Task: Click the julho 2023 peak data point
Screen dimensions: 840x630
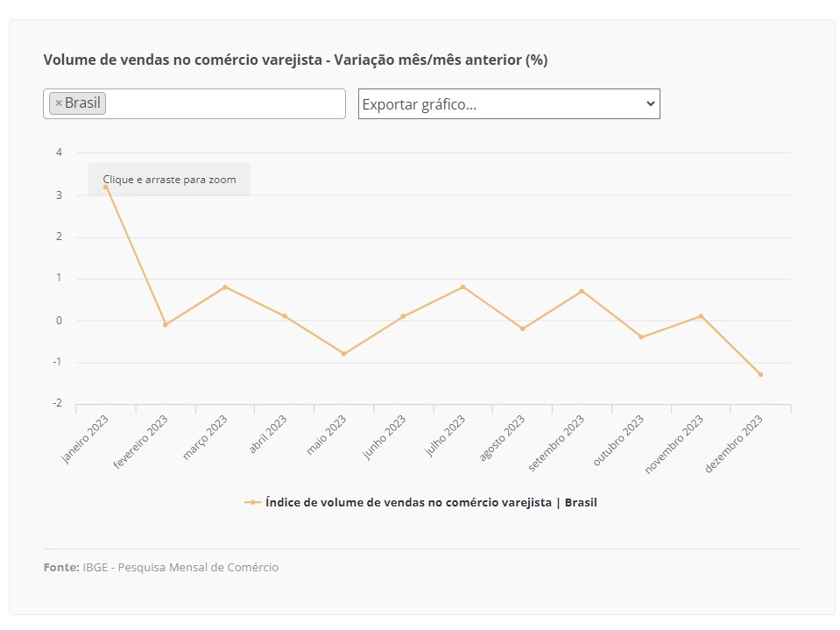Action: coord(462,287)
